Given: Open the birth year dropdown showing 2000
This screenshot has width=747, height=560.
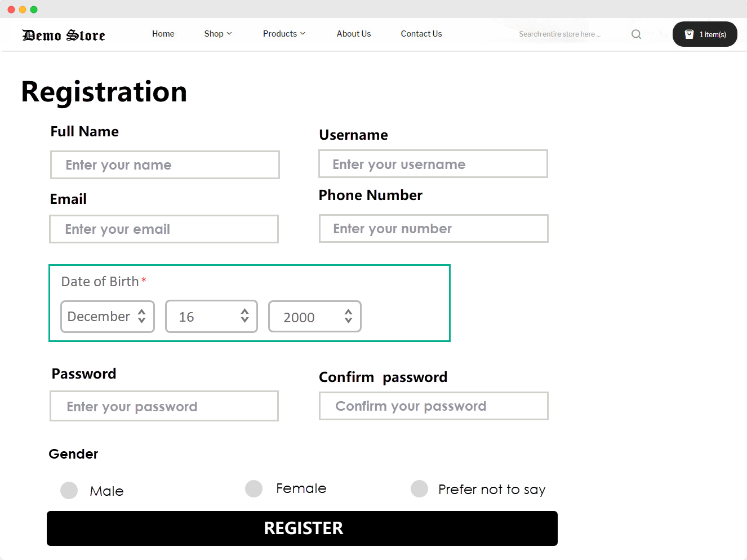Looking at the screenshot, I should click(315, 317).
